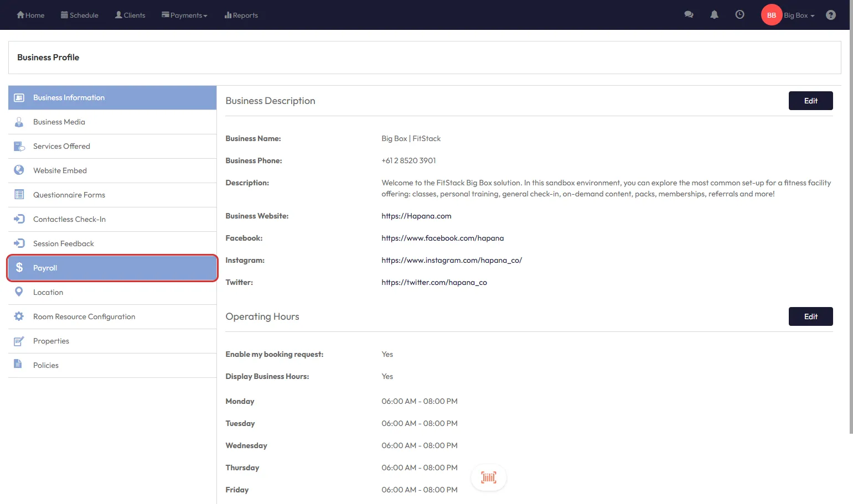Click the vertical page scrollbar
The height and width of the screenshot is (504, 853).
(851, 221)
